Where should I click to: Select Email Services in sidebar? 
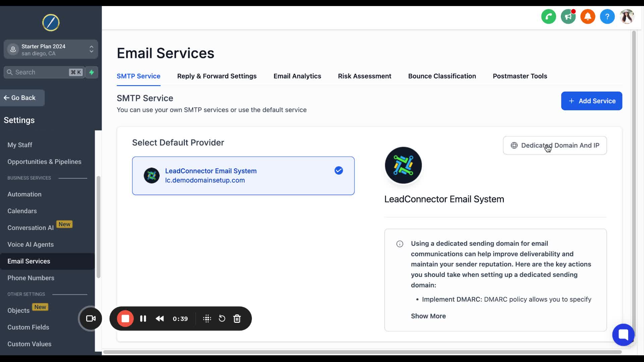pos(47,261)
